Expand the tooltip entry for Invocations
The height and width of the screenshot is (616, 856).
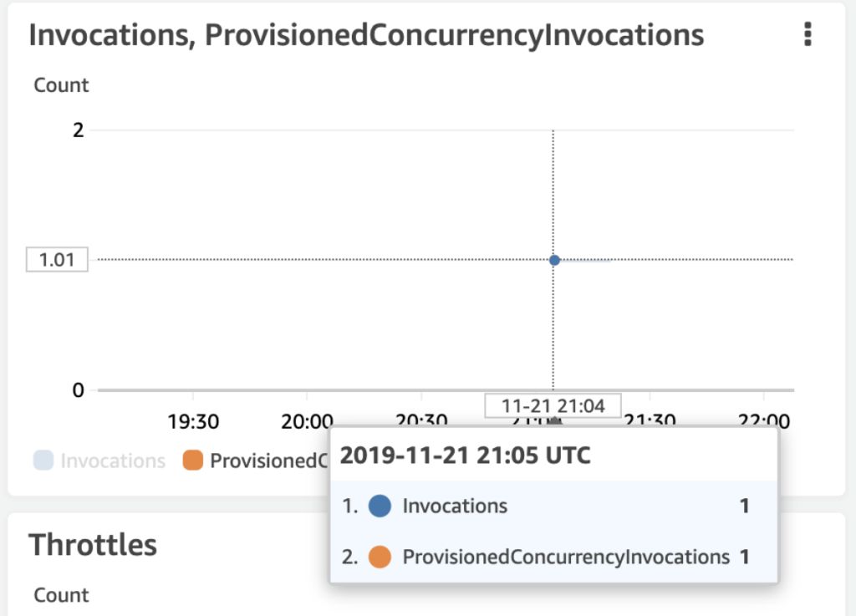(456, 506)
